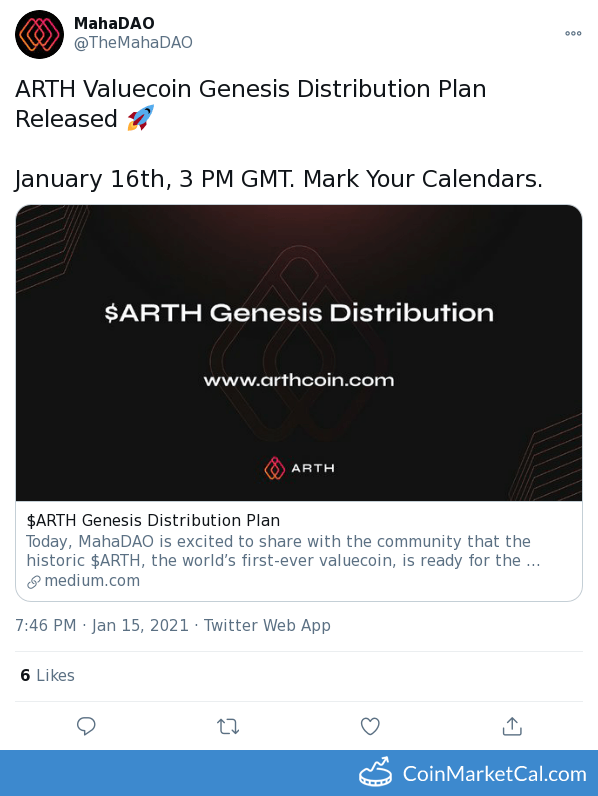
Task: Open the @TheMahaDAO handle link
Action: coord(134,43)
